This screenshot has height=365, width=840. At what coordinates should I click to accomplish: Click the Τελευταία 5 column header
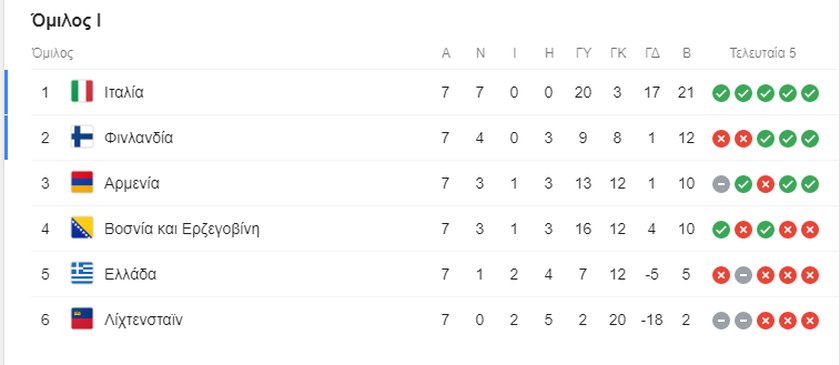(763, 53)
